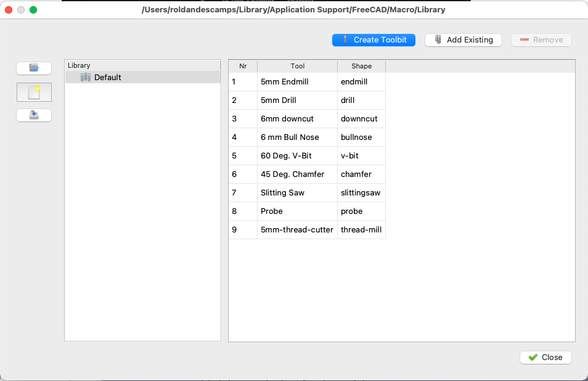This screenshot has height=381, width=588.
Task: Click the Add Existing toolbit button
Action: tap(463, 39)
